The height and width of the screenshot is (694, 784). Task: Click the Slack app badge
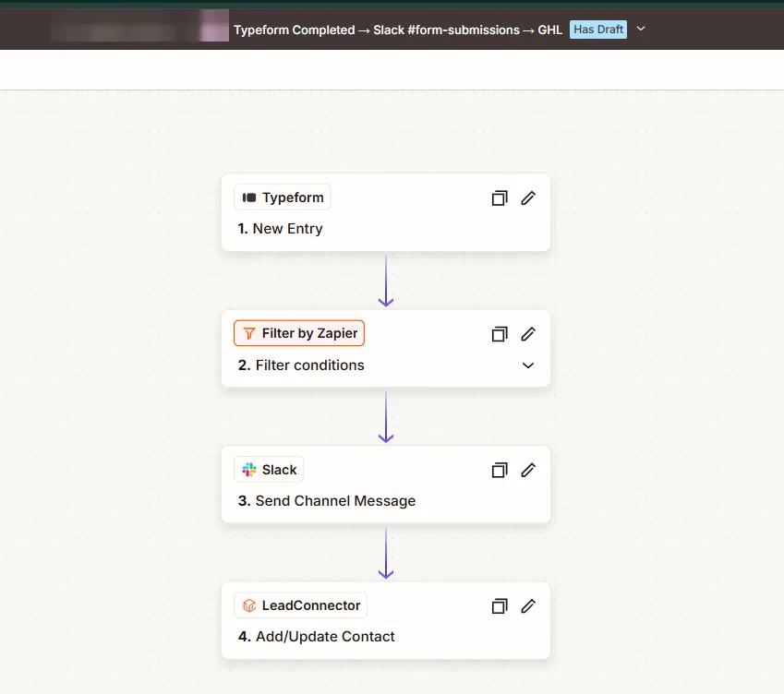(x=269, y=469)
